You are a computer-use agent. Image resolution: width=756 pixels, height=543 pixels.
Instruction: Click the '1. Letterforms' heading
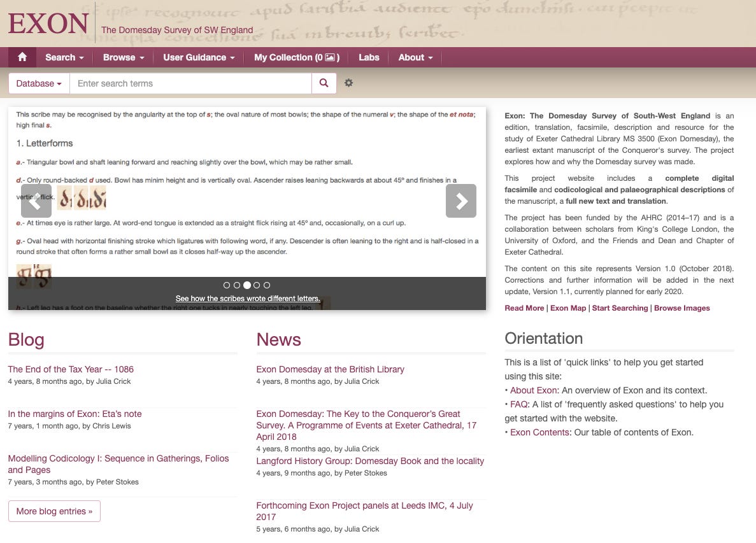(x=45, y=143)
